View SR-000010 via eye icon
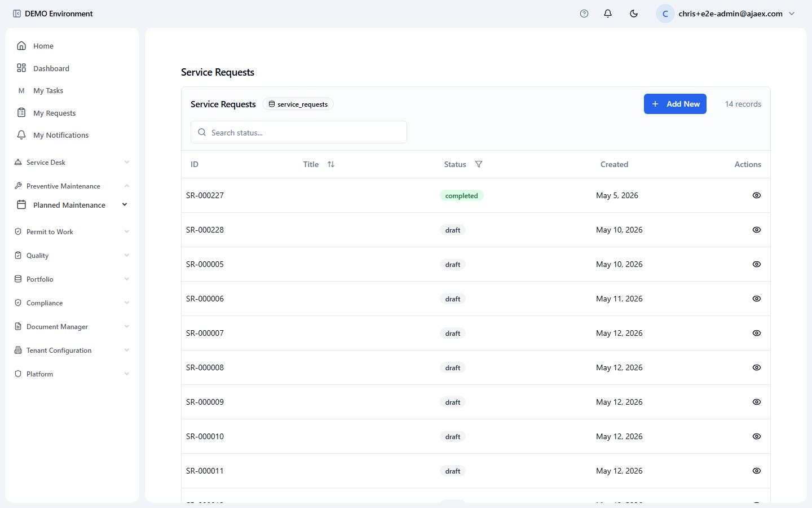This screenshot has width=812, height=508. click(x=757, y=436)
